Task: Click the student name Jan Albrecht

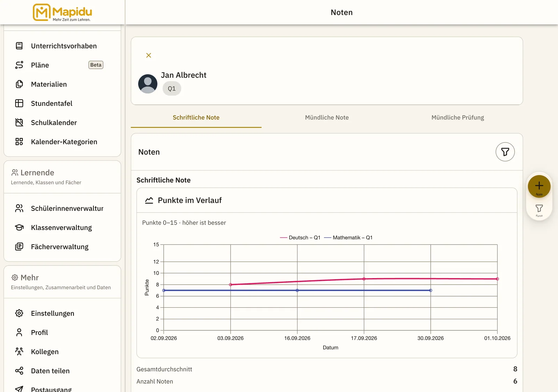Action: [x=183, y=75]
